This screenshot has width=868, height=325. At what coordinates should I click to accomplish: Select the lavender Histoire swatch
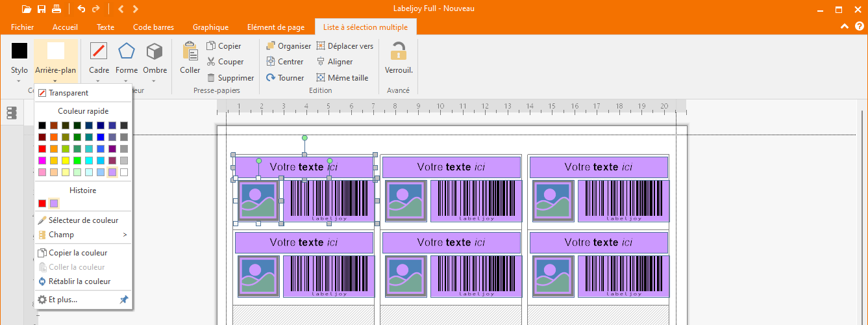54,203
